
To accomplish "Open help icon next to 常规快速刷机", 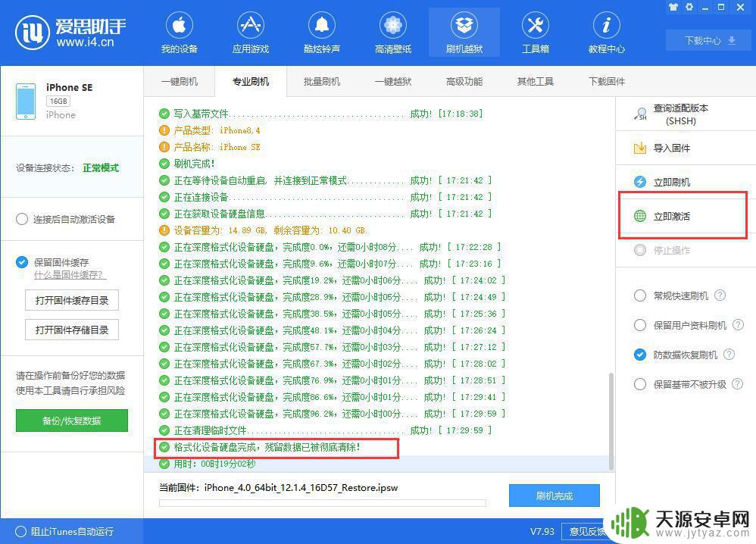I will pyautogui.click(x=720, y=295).
